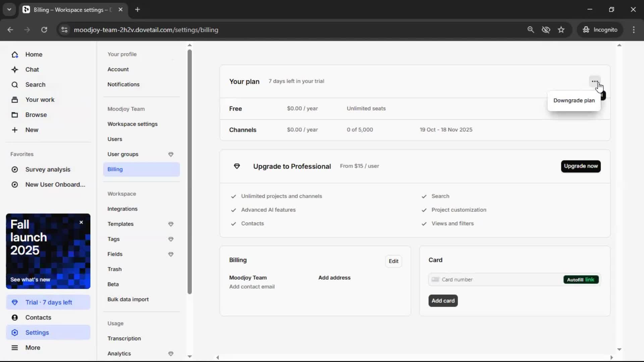This screenshot has width=644, height=362.
Task: Open Contacts person icon
Action: point(15,317)
